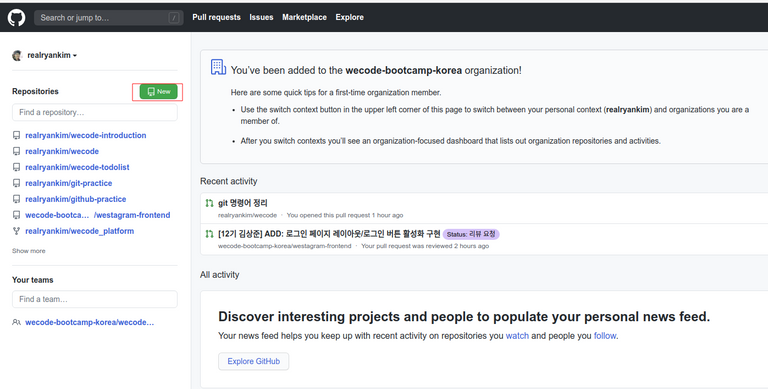This screenshot has height=389, width=768.
Task: Click the Explore GitHub button
Action: pos(254,362)
